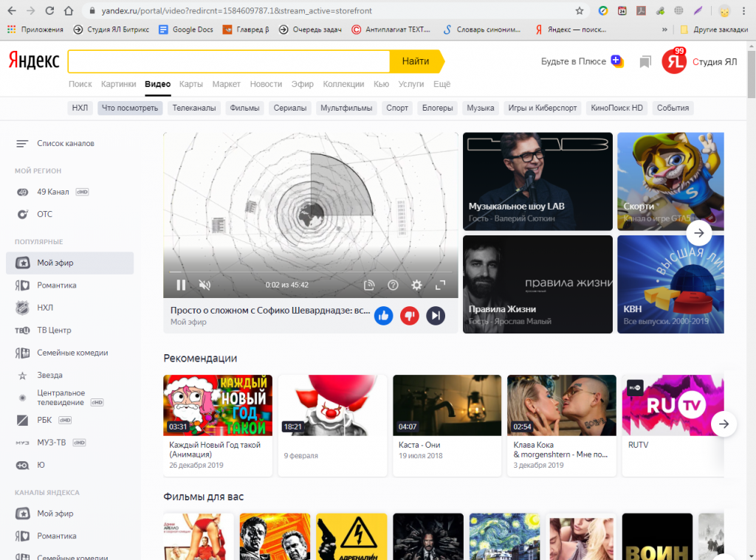Select the Игры и Киберспорт chip
The height and width of the screenshot is (560, 756).
(x=543, y=108)
